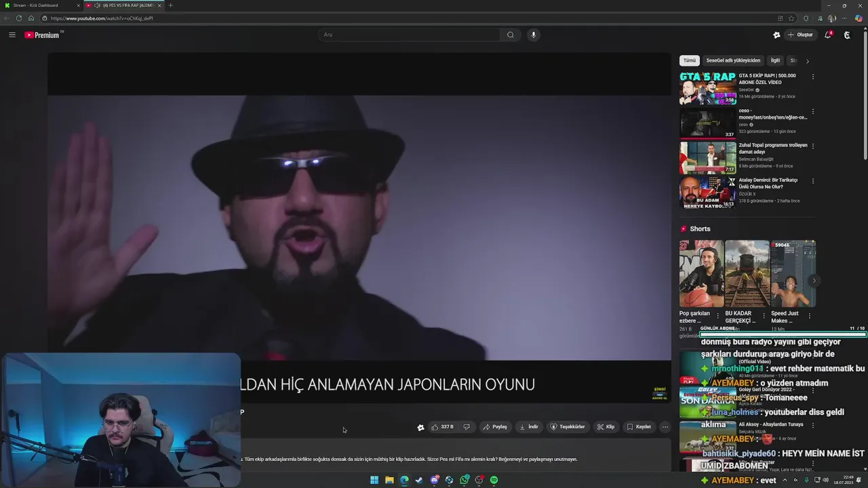Click the Klip scissors button
Viewport: 868px width, 488px height.
click(x=606, y=427)
